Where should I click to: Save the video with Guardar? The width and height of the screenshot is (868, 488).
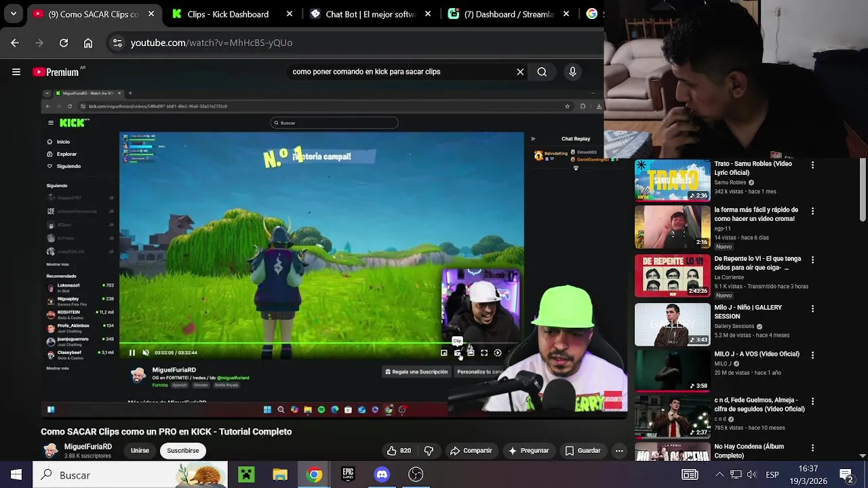583,451
